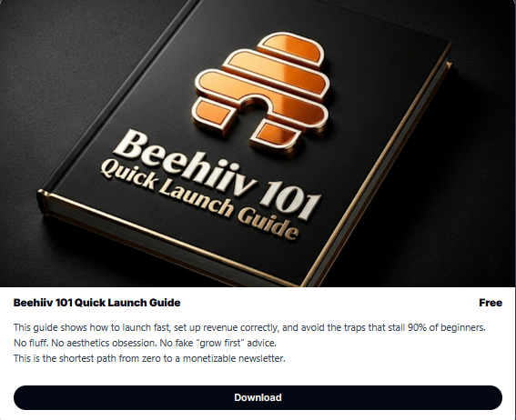Click the "grow first" quoted phrase

tap(220, 343)
